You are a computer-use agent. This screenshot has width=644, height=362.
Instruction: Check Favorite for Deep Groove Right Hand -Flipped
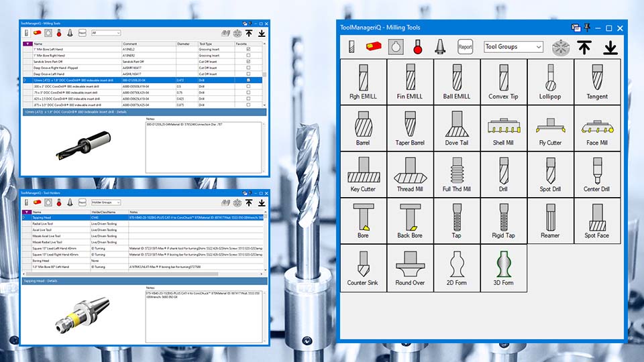click(248, 68)
